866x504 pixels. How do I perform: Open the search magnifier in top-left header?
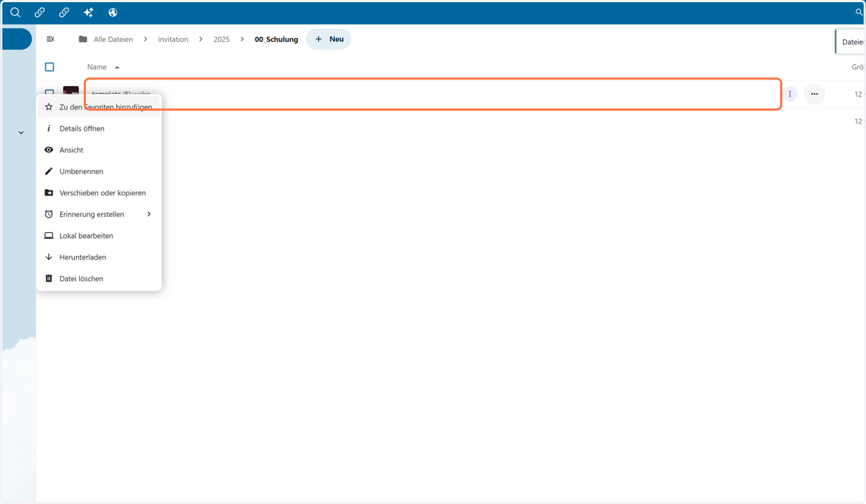pyautogui.click(x=15, y=12)
